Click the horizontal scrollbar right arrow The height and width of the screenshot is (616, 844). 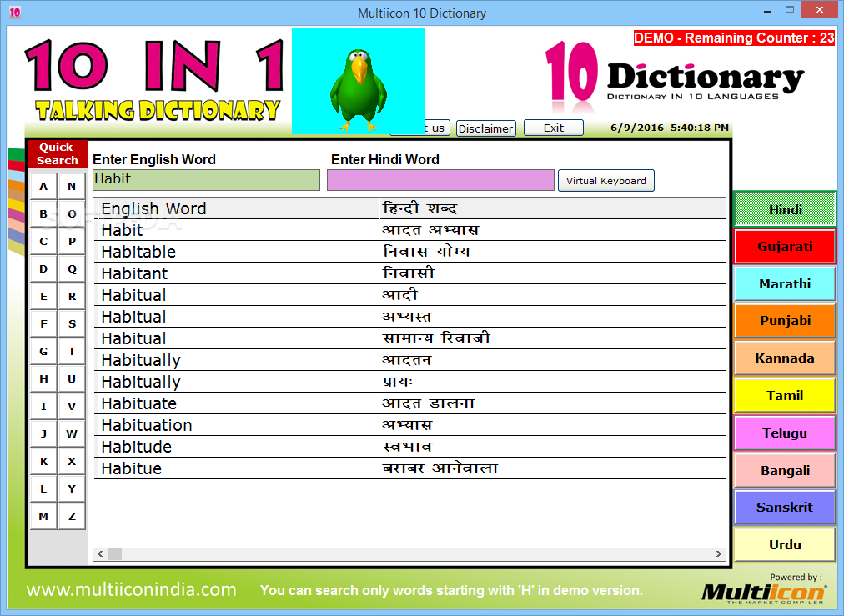(718, 553)
